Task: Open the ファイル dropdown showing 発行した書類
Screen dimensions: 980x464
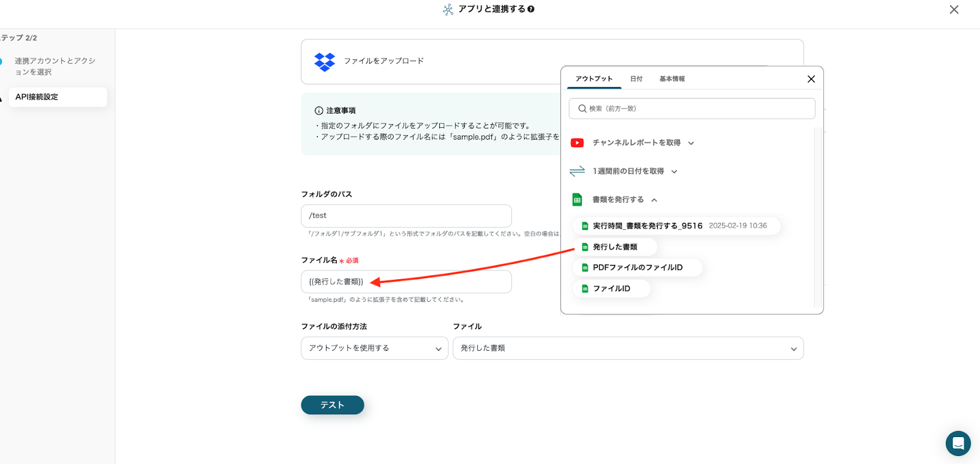Action: pyautogui.click(x=628, y=348)
